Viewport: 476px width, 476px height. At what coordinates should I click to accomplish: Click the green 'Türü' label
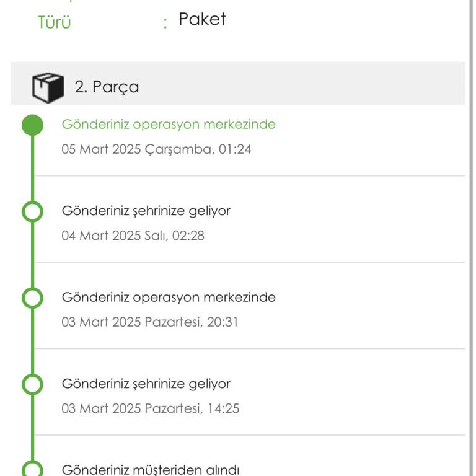point(55,23)
